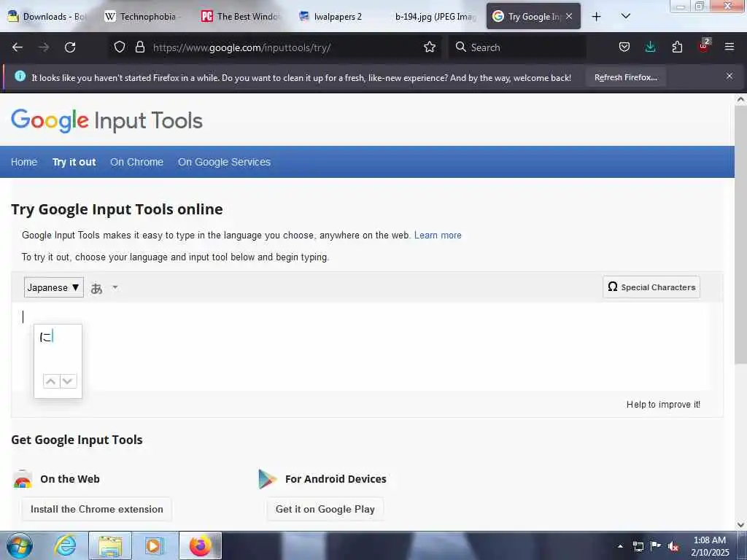Click Refresh Firefox button
Screen dimensions: 747x560
pos(625,77)
